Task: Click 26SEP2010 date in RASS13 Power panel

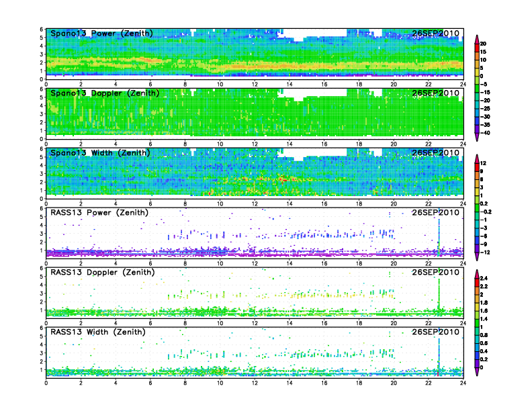Action: pyautogui.click(x=436, y=213)
